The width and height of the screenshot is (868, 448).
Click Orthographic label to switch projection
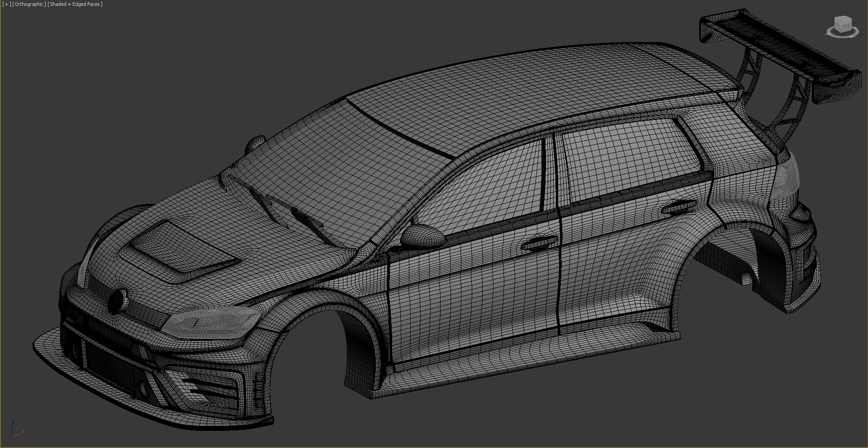click(28, 4)
